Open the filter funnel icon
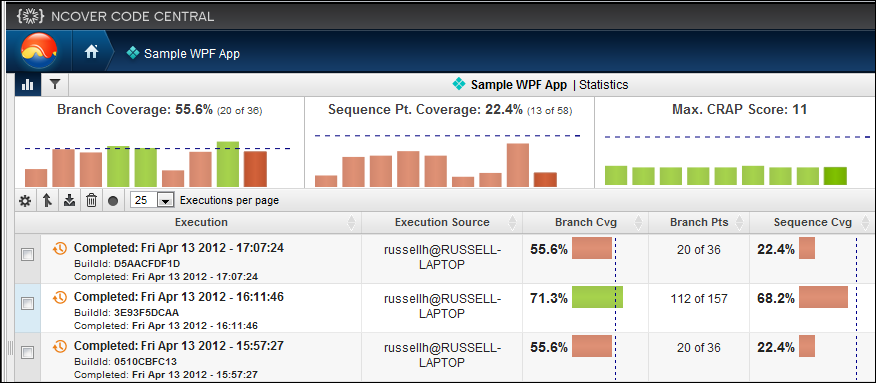This screenshot has width=876, height=383. tap(54, 84)
